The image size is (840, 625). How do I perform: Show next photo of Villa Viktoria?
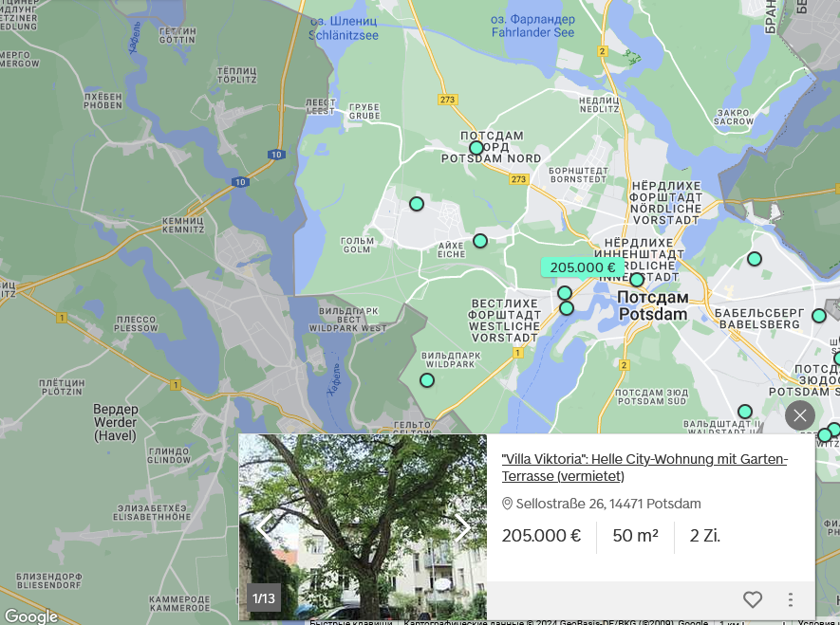[x=463, y=528]
